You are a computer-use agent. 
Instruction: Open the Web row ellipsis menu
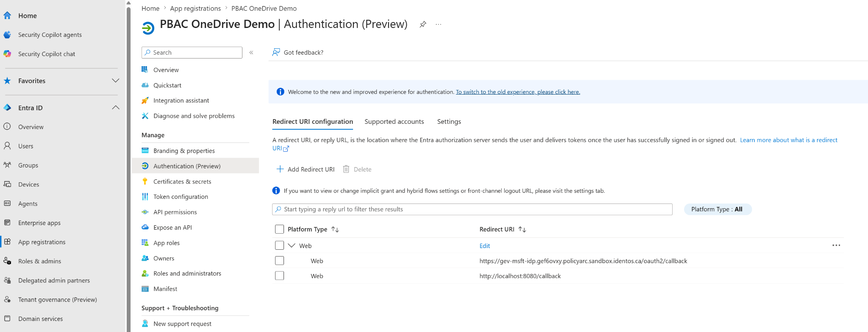click(836, 246)
